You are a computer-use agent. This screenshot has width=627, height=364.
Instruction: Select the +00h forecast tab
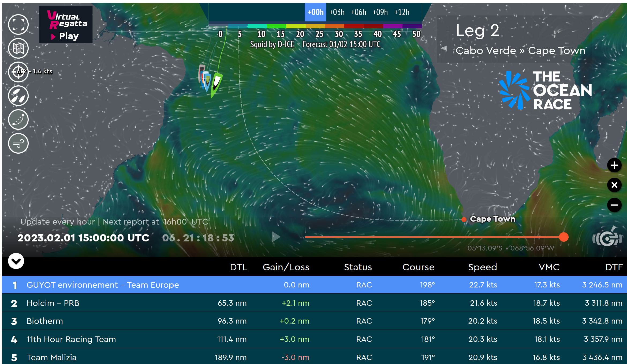[315, 12]
